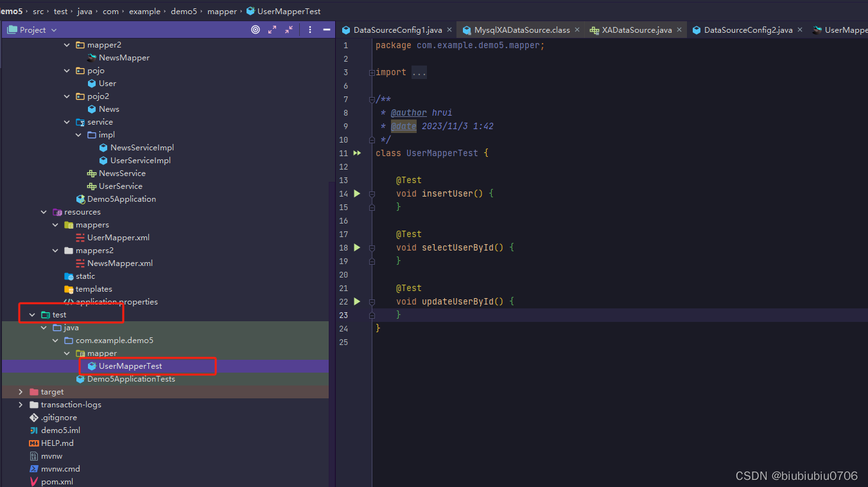Click the pom.xml Maven file icon
This screenshot has width=868, height=487.
pyautogui.click(x=34, y=482)
